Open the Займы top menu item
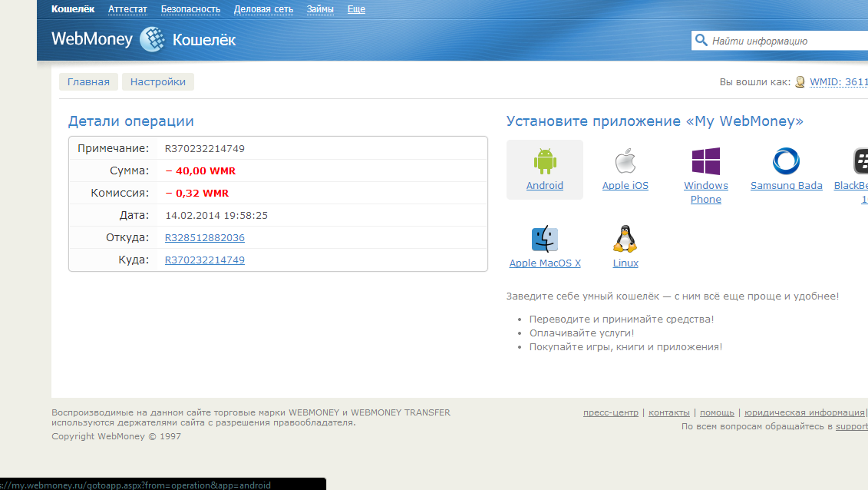868x490 pixels. pos(320,9)
